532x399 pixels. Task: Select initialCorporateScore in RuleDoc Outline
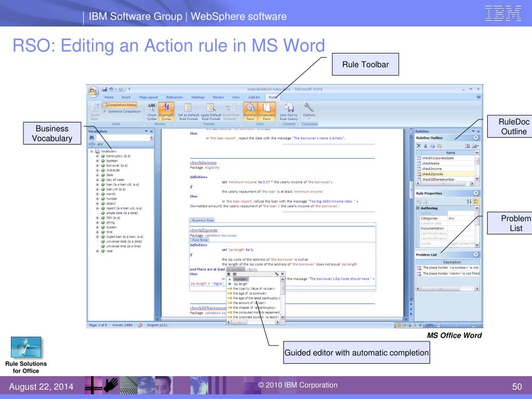(x=445, y=158)
